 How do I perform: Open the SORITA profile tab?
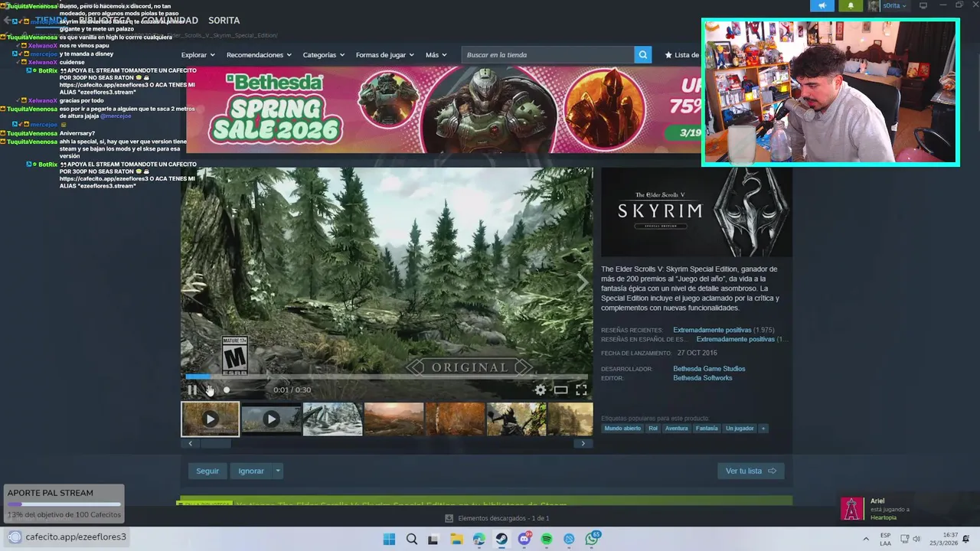point(224,21)
